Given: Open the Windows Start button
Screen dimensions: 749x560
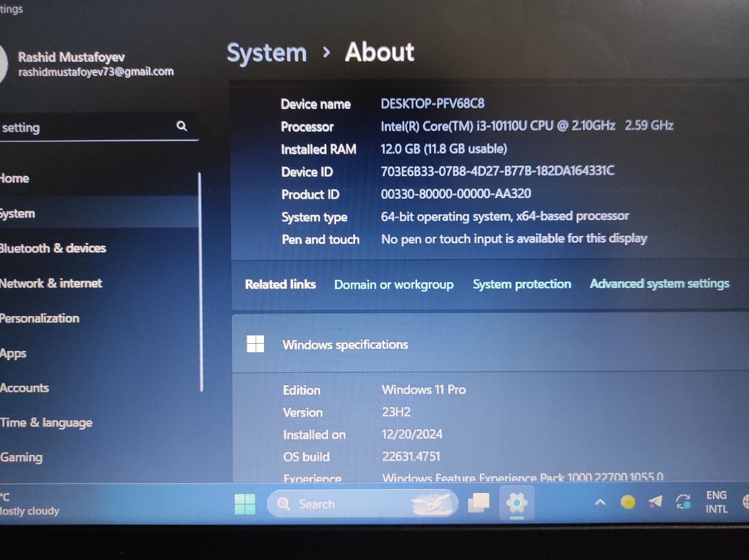Looking at the screenshot, I should 245,504.
